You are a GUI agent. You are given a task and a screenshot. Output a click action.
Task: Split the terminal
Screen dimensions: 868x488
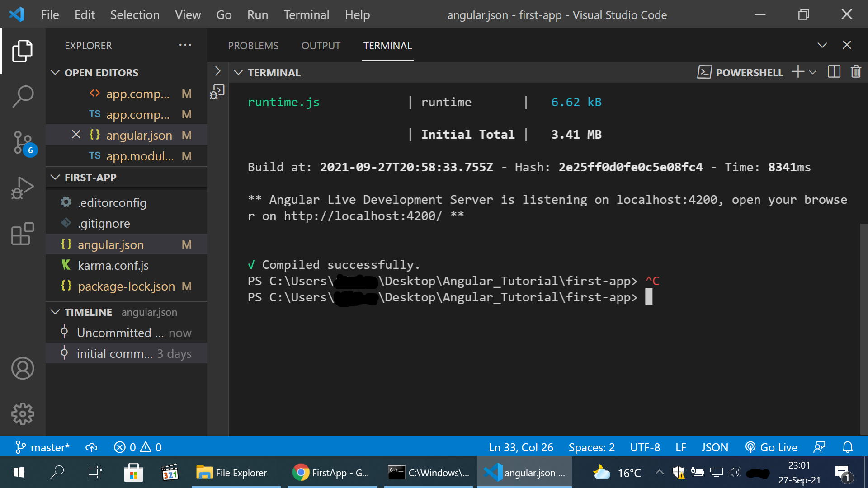(834, 72)
